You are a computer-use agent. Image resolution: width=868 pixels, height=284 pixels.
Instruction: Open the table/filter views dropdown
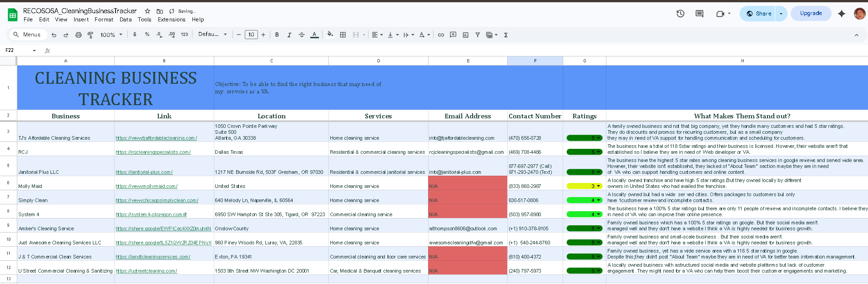point(492,35)
